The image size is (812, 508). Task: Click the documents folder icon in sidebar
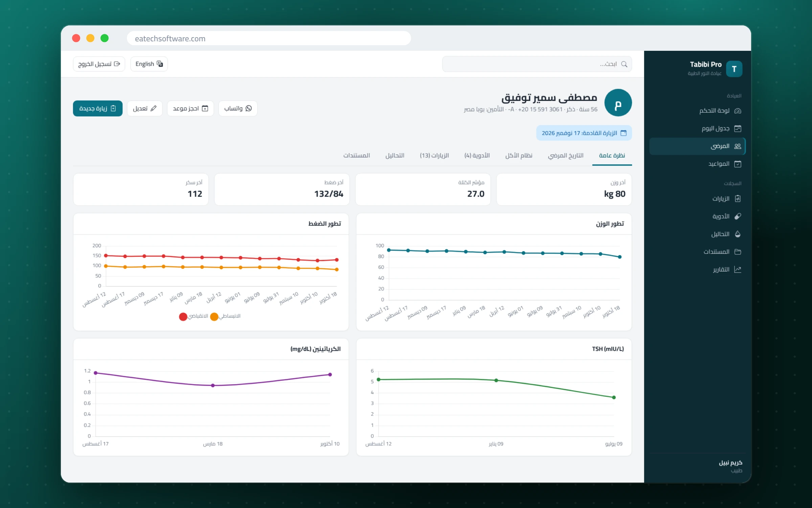pos(738,252)
